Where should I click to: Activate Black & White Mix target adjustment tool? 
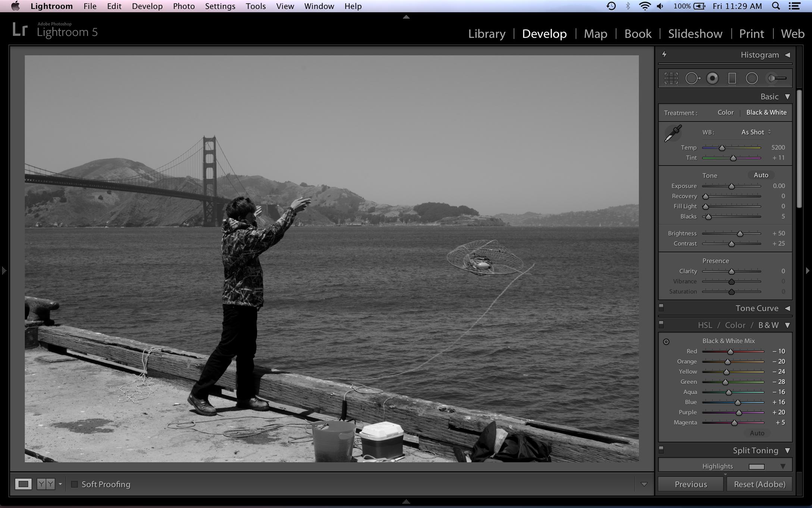tap(666, 342)
